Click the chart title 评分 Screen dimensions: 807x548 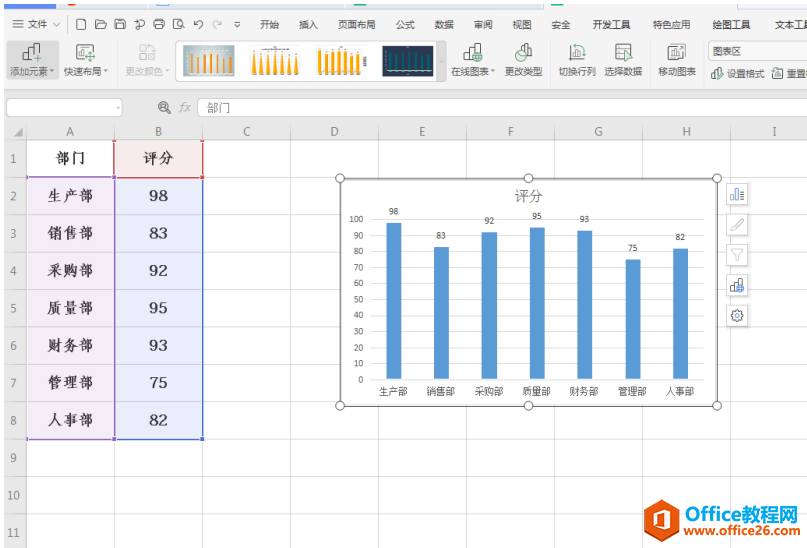pyautogui.click(x=528, y=196)
